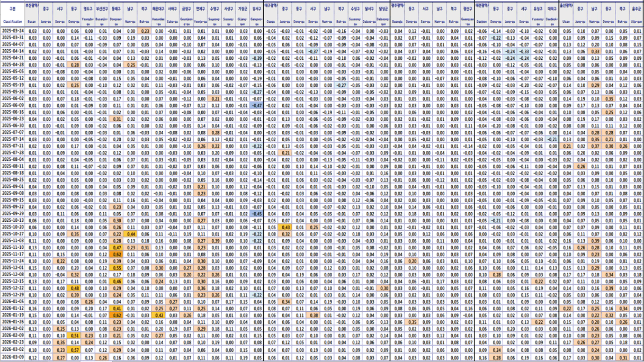The width and height of the screenshot is (644, 362).
Task: Select the 2025-03-24 date row label
Action: 13,31
